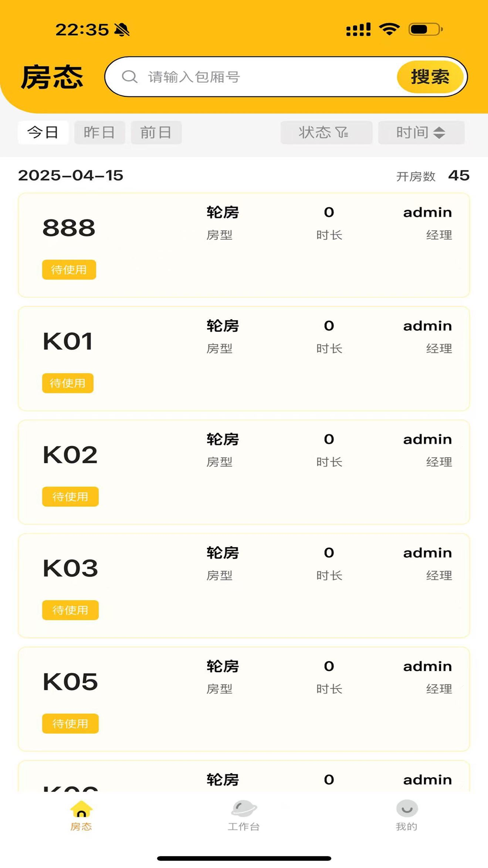Tap the 待使用 badge on K05
The height and width of the screenshot is (868, 488).
point(70,724)
